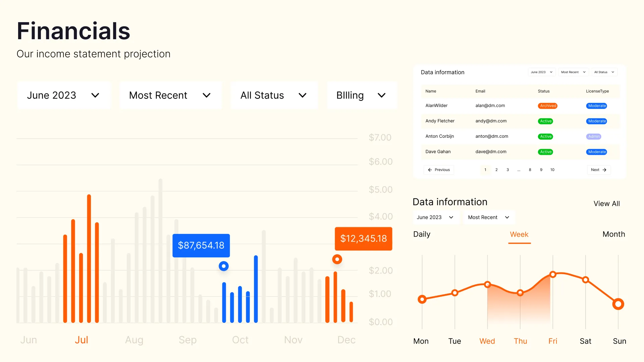Select the Jul month label on bar chart
This screenshot has width=644, height=362.
(x=82, y=340)
